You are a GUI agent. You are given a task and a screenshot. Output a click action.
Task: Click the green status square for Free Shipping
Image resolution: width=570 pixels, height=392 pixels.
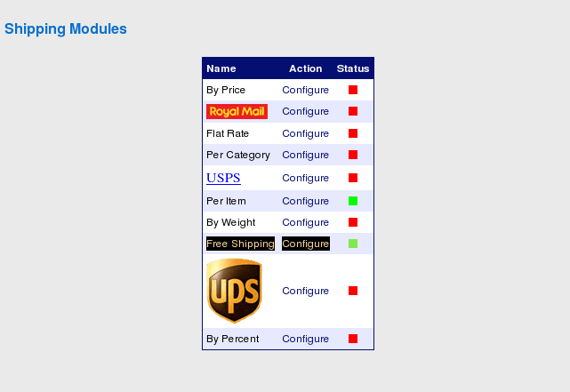point(353,244)
